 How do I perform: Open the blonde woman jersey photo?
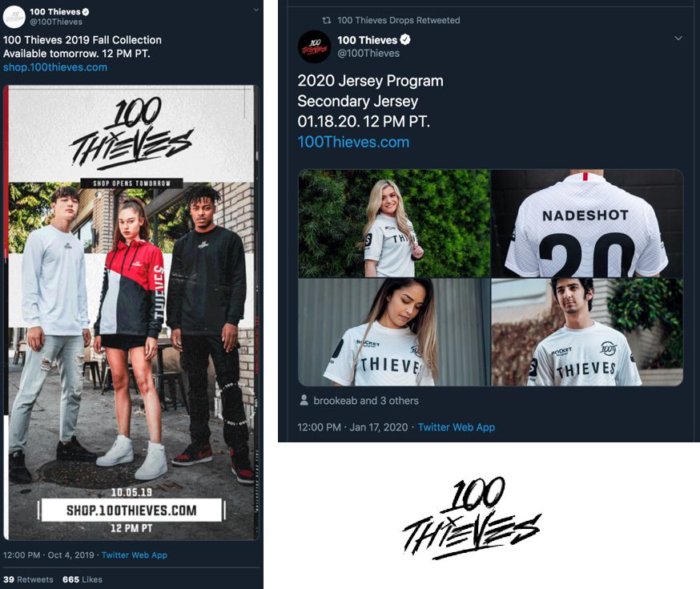(394, 224)
